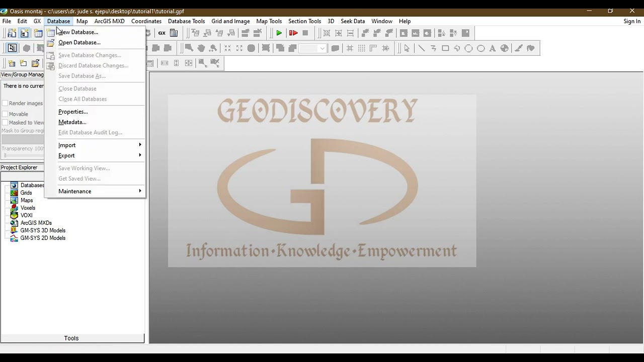Click the Tools bar below Project Explorer

pos(72,338)
